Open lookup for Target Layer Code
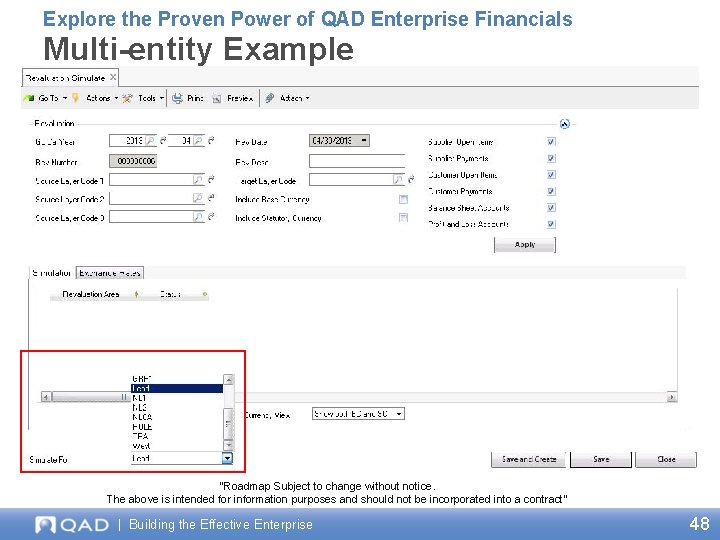This screenshot has height=540, width=720. click(398, 180)
